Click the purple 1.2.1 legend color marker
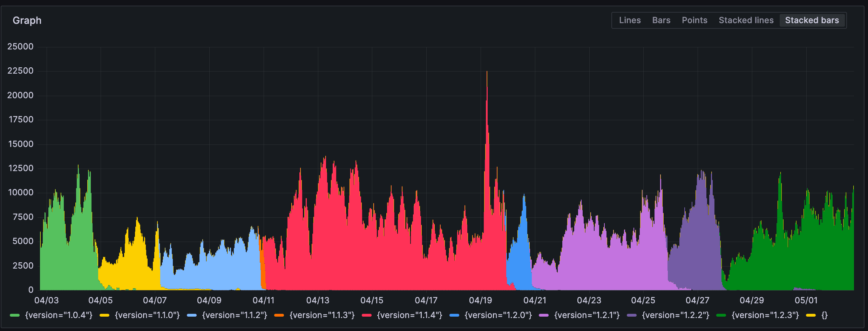This screenshot has width=868, height=331. [x=543, y=315]
